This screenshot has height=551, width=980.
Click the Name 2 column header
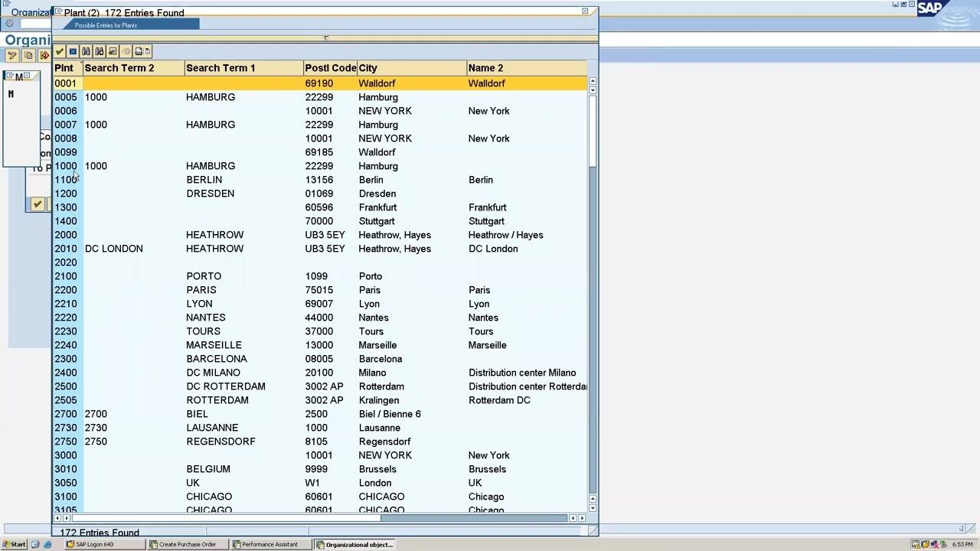527,68
